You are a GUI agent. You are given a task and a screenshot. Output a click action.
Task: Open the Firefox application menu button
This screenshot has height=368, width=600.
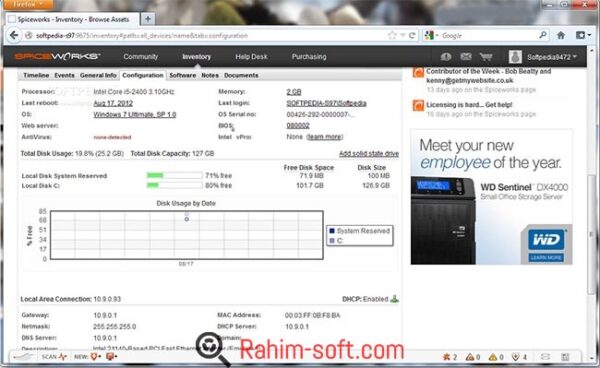click(x=27, y=4)
